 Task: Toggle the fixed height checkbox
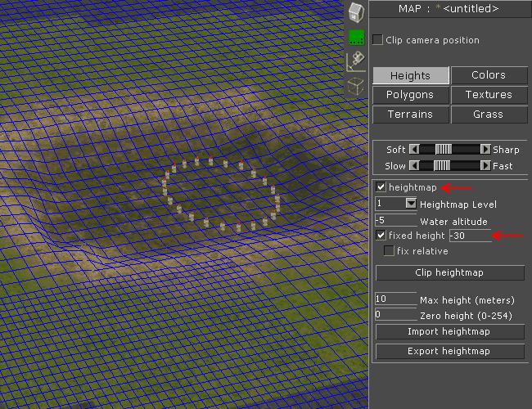pyautogui.click(x=381, y=235)
